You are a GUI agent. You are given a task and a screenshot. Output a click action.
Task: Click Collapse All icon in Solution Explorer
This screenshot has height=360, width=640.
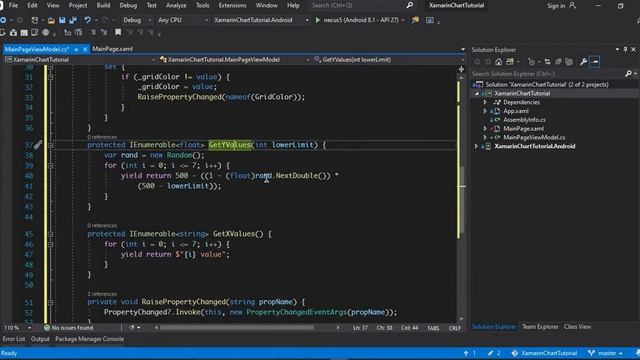tap(558, 62)
